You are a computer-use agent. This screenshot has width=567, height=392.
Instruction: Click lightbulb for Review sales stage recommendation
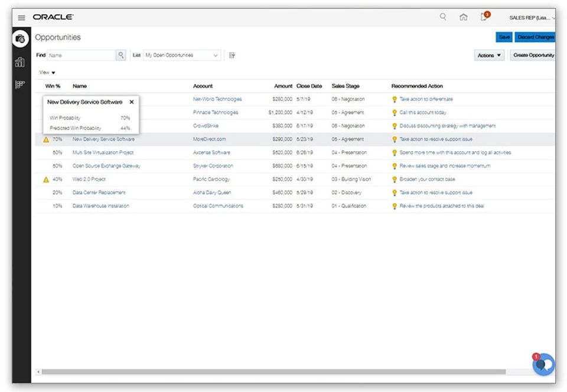(x=395, y=166)
